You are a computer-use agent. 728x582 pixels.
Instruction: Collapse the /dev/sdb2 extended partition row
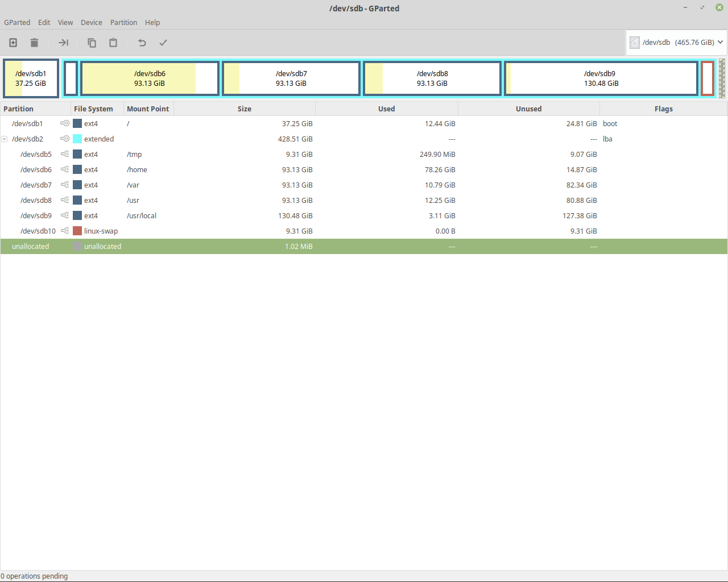click(x=5, y=139)
